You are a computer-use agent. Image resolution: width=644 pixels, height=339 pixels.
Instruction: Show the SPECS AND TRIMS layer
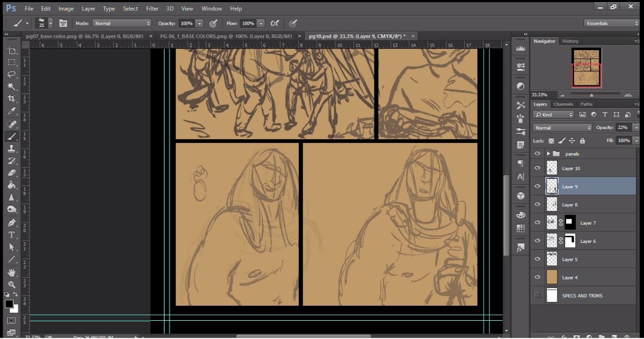538,295
